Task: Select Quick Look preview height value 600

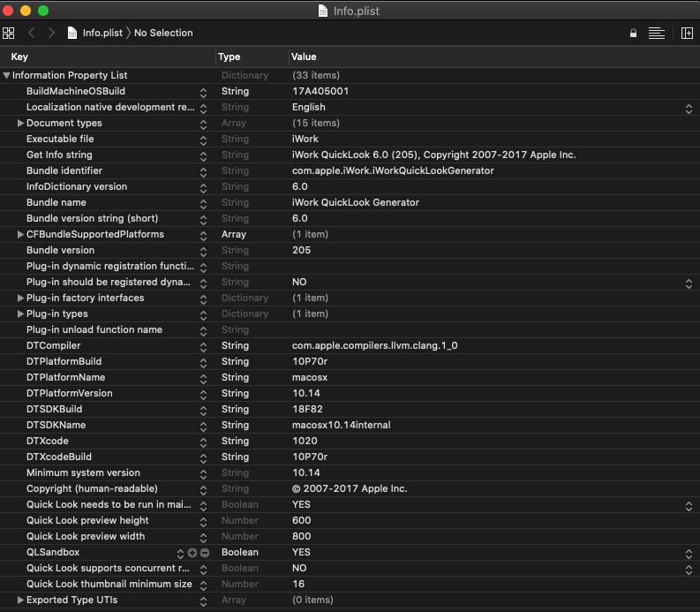Action: pyautogui.click(x=302, y=520)
